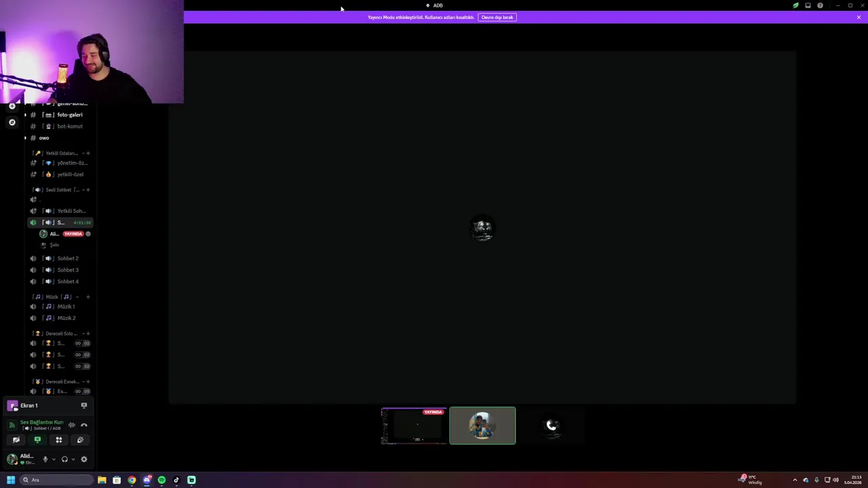The image size is (868, 488).
Task: Click the add server plus icon
Action: 12,106
